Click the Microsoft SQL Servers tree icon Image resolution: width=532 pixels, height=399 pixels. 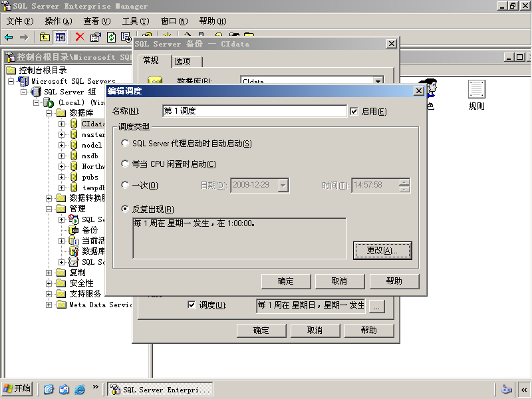pos(23,81)
